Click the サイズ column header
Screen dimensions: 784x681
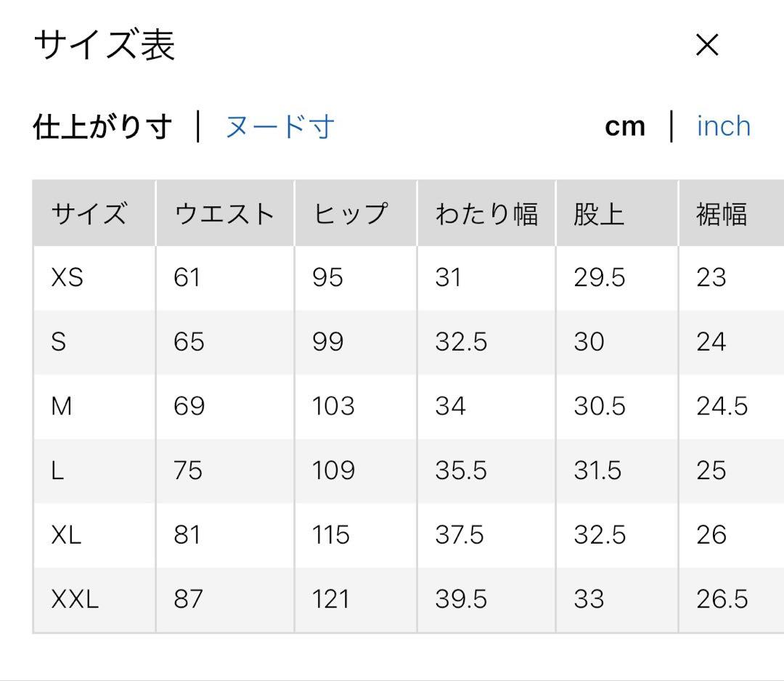89,214
